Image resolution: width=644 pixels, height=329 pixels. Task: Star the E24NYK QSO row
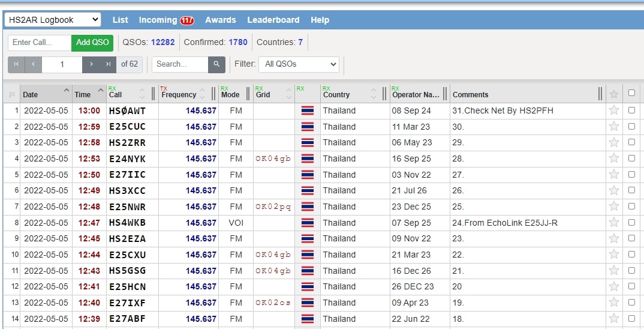(614, 158)
